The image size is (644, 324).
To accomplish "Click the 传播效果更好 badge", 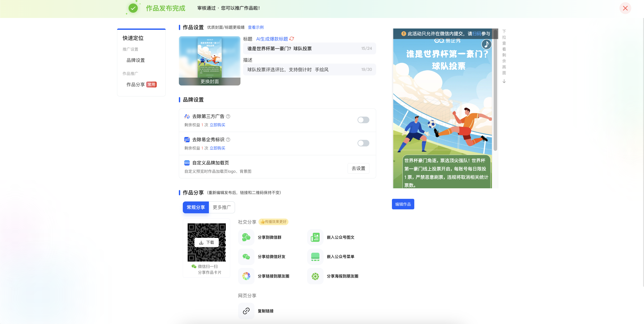I will click(273, 222).
